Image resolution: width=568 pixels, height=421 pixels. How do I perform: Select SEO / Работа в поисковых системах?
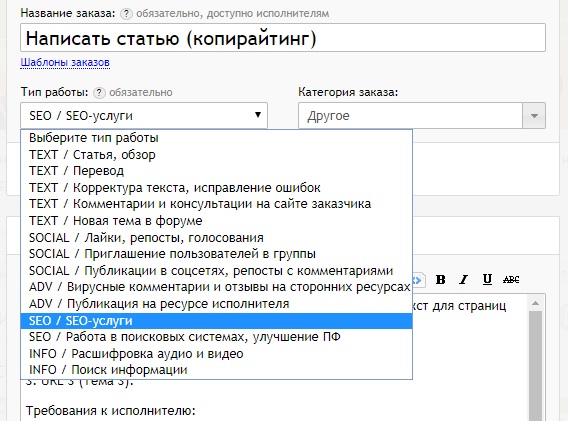pos(217,337)
